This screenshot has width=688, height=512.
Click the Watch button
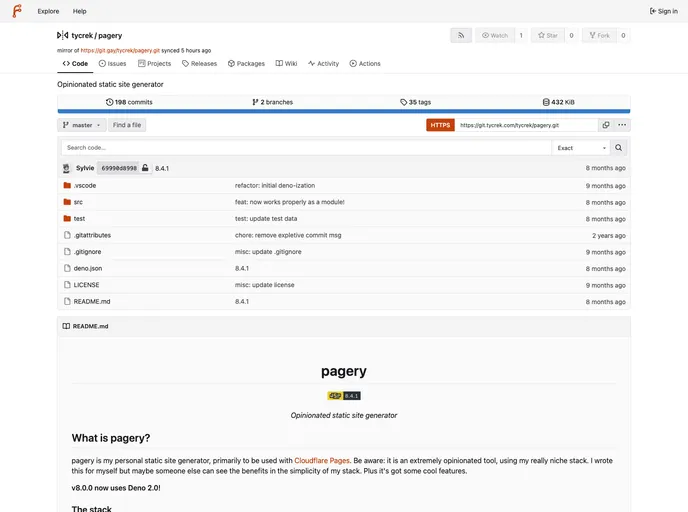pyautogui.click(x=495, y=36)
